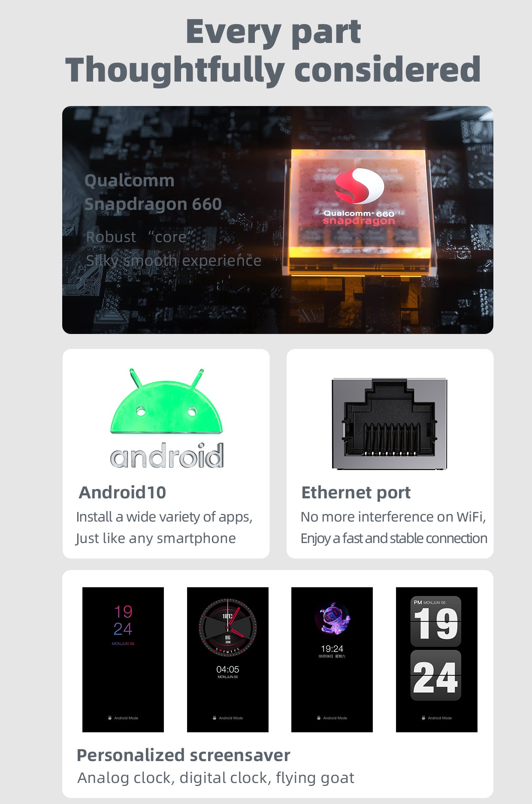Click the Ethernet port image
This screenshot has height=804, width=532.
coord(390,424)
